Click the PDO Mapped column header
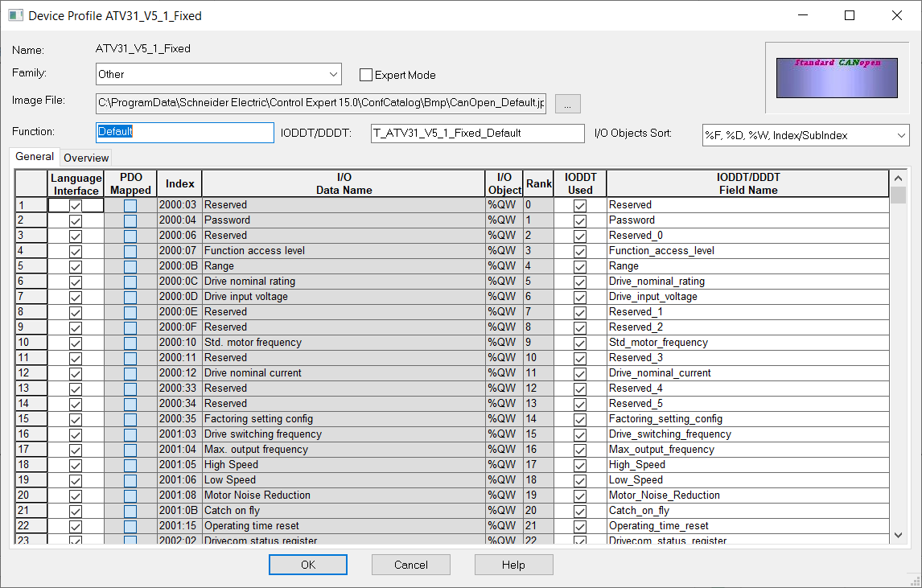Screen dimensions: 922x588 coord(130,184)
